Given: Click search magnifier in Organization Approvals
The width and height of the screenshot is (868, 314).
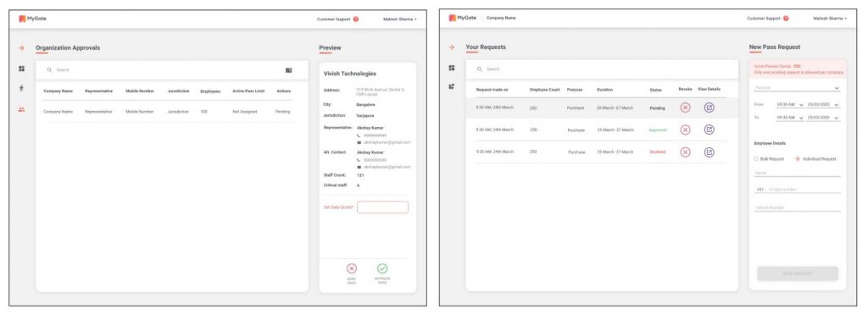Looking at the screenshot, I should pyautogui.click(x=49, y=70).
